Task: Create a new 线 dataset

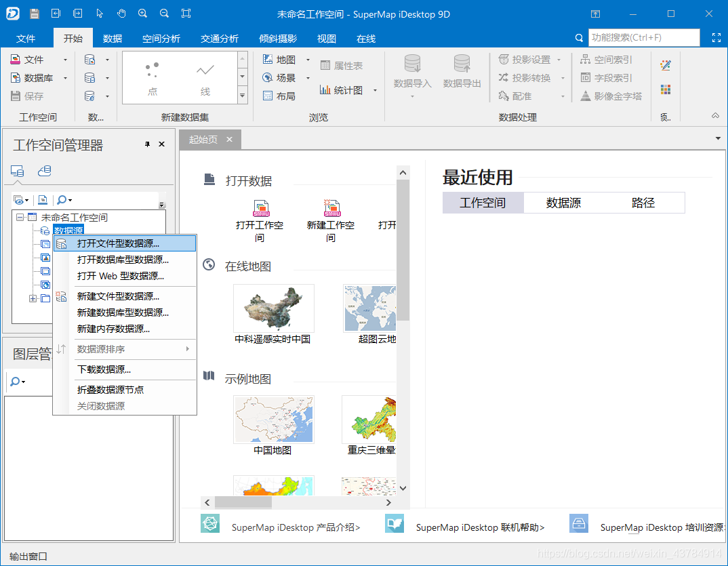Action: pyautogui.click(x=205, y=78)
